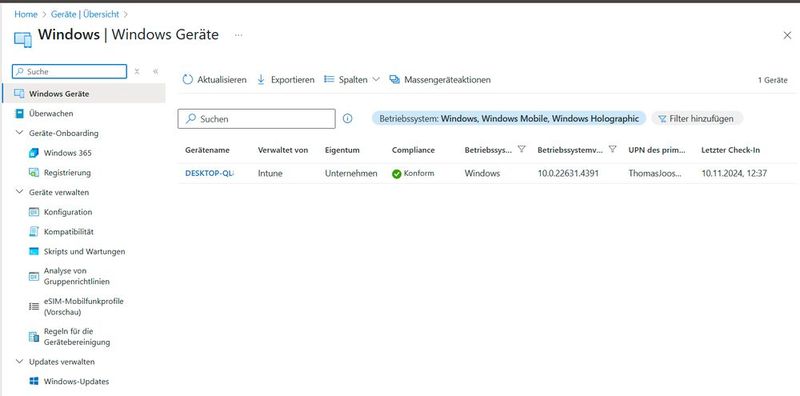
Task: Click Aktualisieren button label
Action: [222, 80]
